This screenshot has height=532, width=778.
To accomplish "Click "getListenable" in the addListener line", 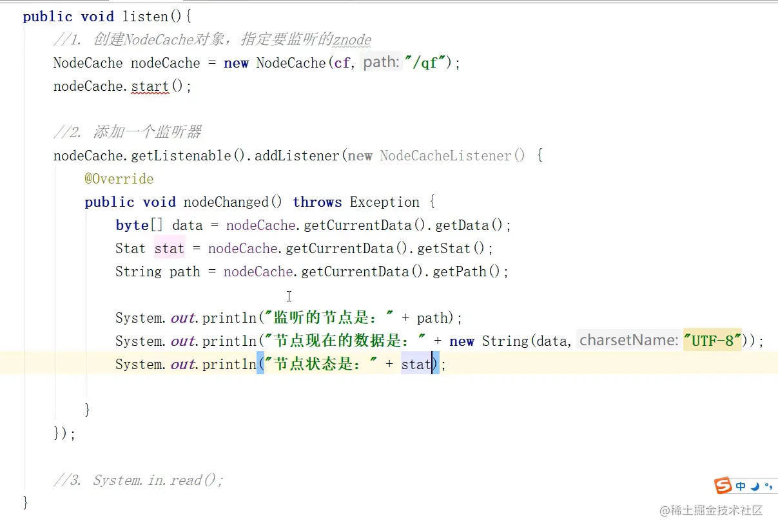I will click(x=181, y=156).
